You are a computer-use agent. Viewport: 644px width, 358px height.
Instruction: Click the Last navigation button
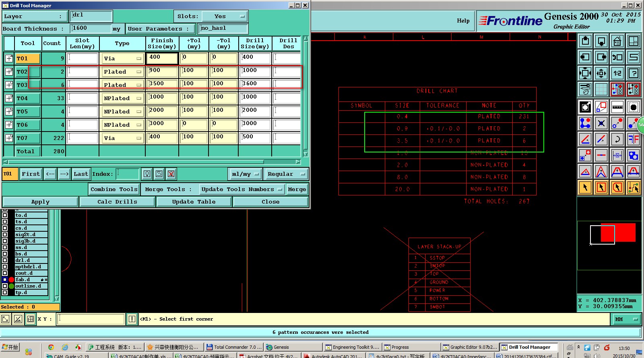(x=81, y=174)
